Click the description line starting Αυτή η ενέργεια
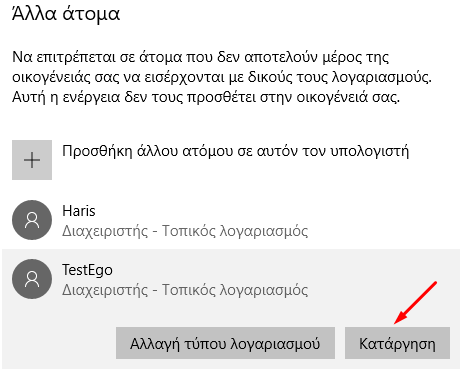Image resolution: width=474 pixels, height=382 pixels. 206,97
